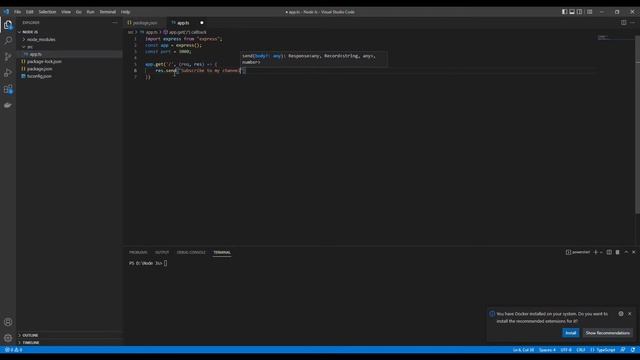The image size is (640, 360).
Task: Open the Edit menu
Action: pos(30,12)
